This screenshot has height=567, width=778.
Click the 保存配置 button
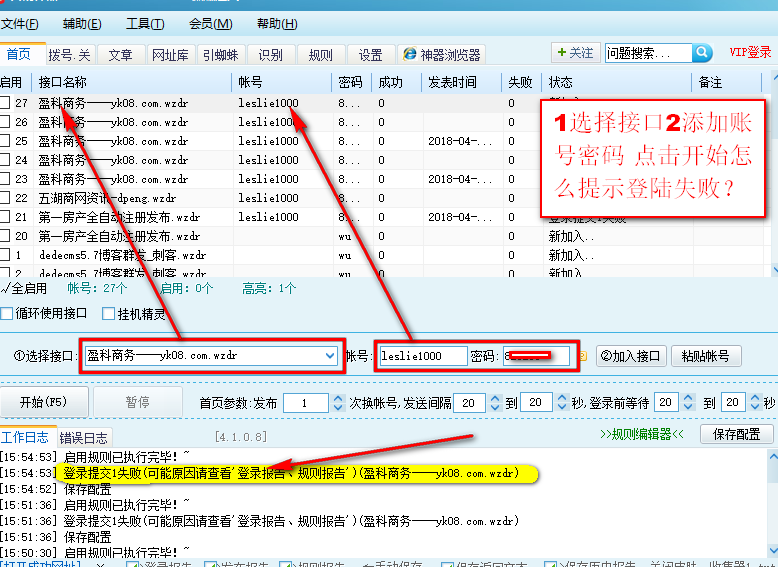[x=737, y=434]
